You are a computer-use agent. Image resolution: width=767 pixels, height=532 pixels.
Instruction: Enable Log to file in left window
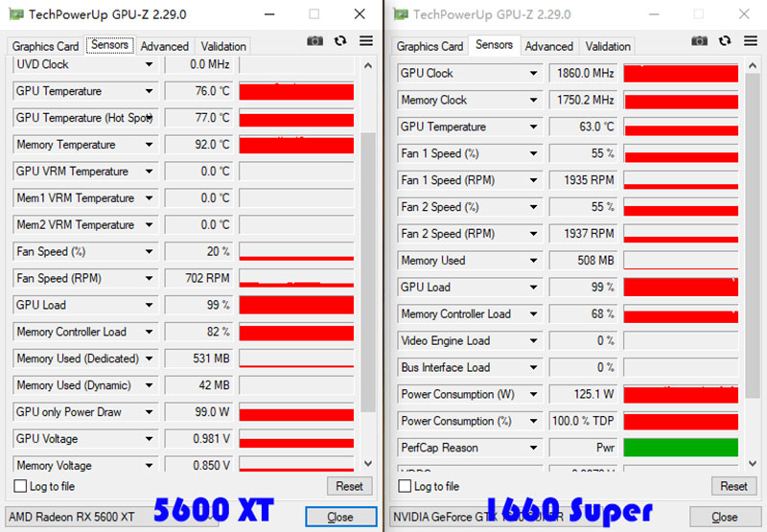tap(20, 486)
